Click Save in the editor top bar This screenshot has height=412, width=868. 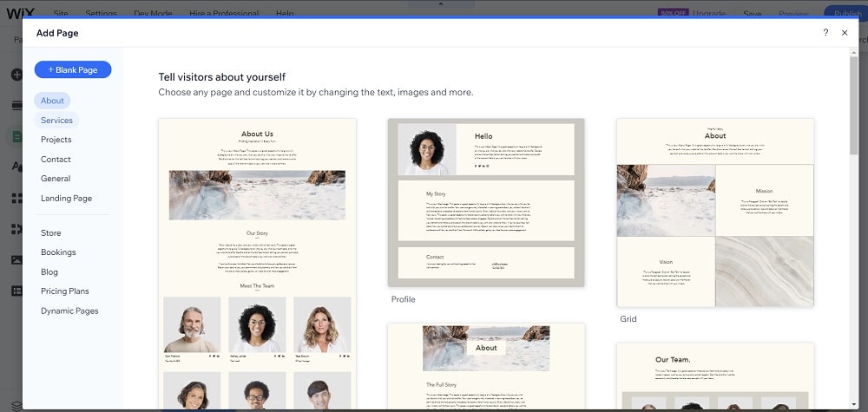point(753,13)
